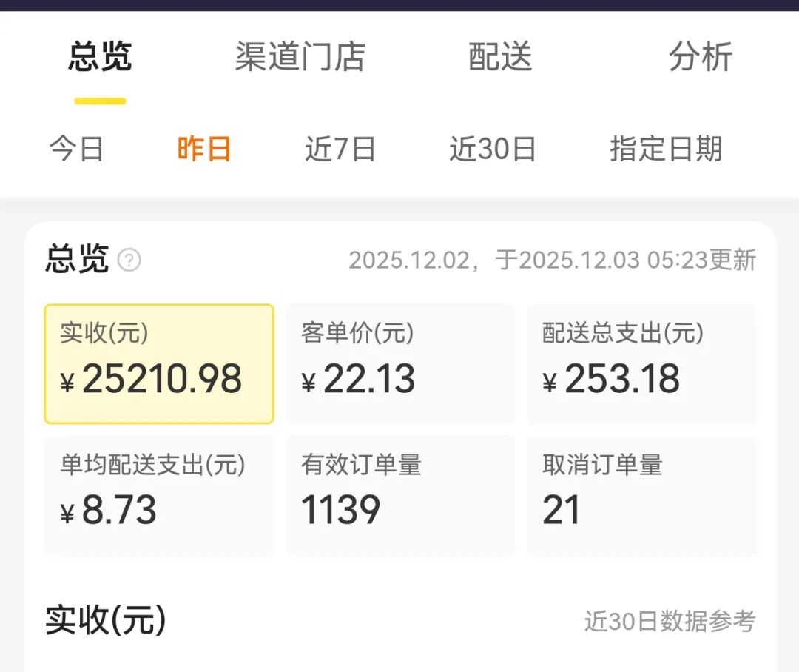
Task: Switch to the 总览 top tab
Action: (x=100, y=57)
